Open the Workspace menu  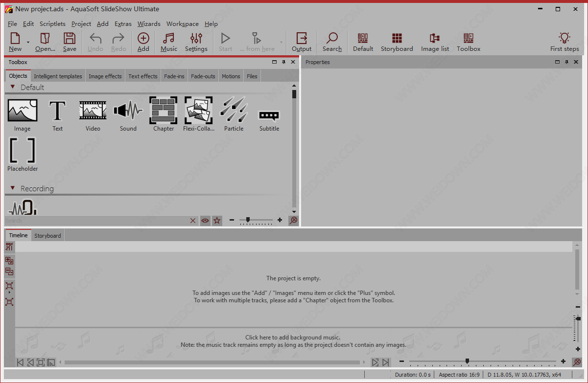[183, 23]
